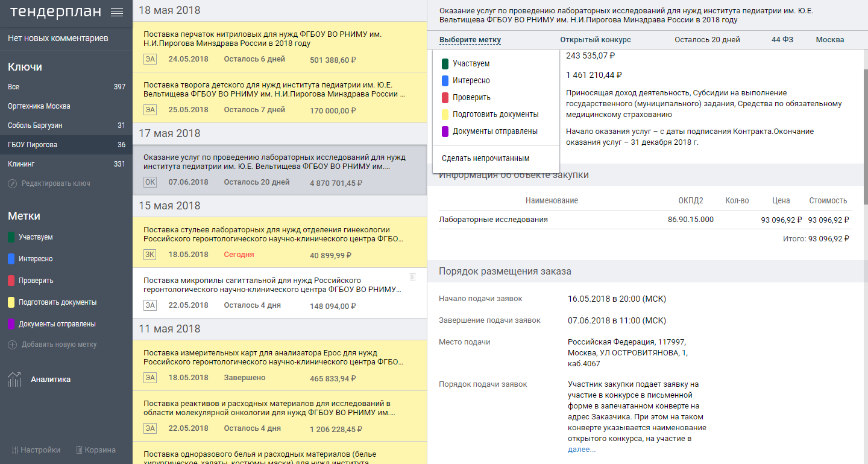Expand the full text with далее... link
The height and width of the screenshot is (464, 868).
582,450
